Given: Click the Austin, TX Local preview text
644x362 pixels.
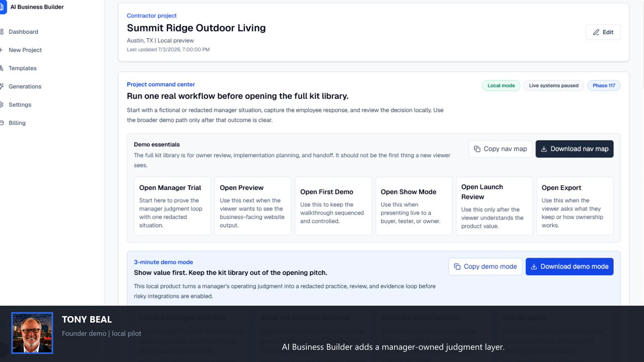Looking at the screenshot, I should pyautogui.click(x=160, y=41).
